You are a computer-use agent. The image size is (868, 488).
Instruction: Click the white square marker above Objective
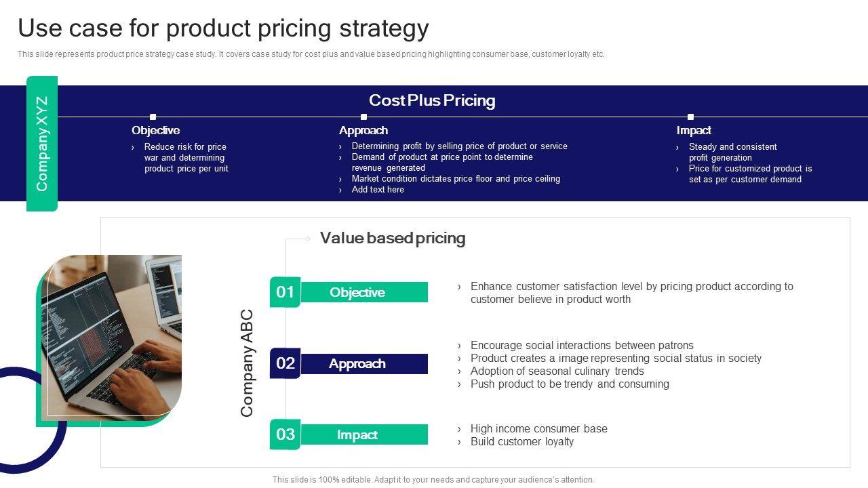pos(153,117)
